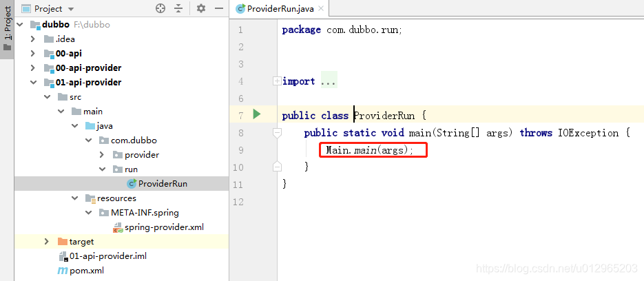Click the folded import ellipsis
This screenshot has height=281, width=644.
pyautogui.click(x=328, y=81)
